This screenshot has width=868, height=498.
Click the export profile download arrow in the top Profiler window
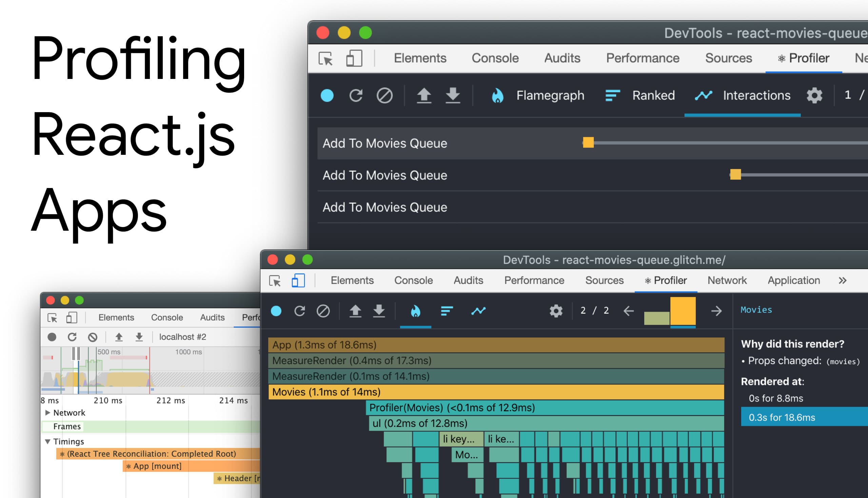coord(453,95)
